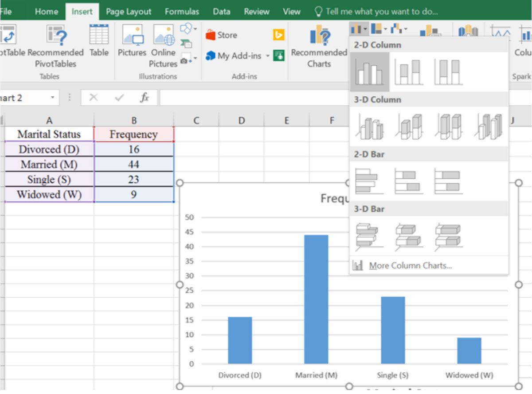Screen dimensions: 532x394
Task: Select the Single (S) cell
Action: [x=49, y=180]
